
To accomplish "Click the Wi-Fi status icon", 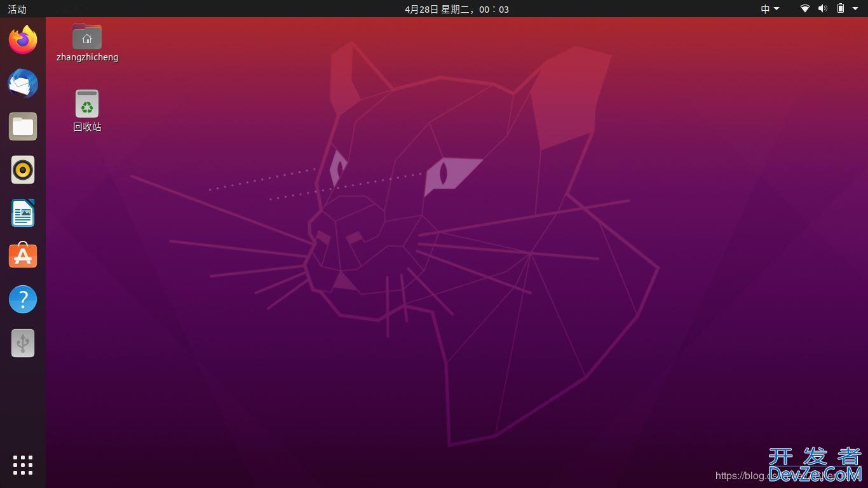I will [805, 9].
